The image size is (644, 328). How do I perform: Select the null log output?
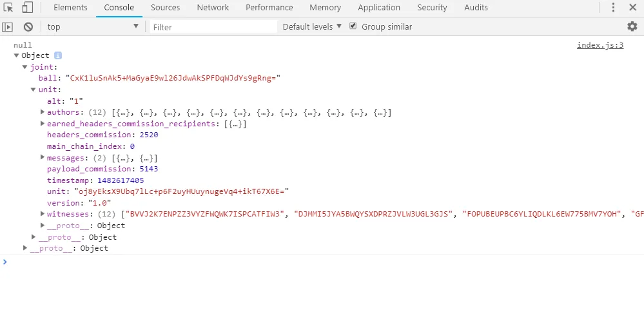click(23, 45)
